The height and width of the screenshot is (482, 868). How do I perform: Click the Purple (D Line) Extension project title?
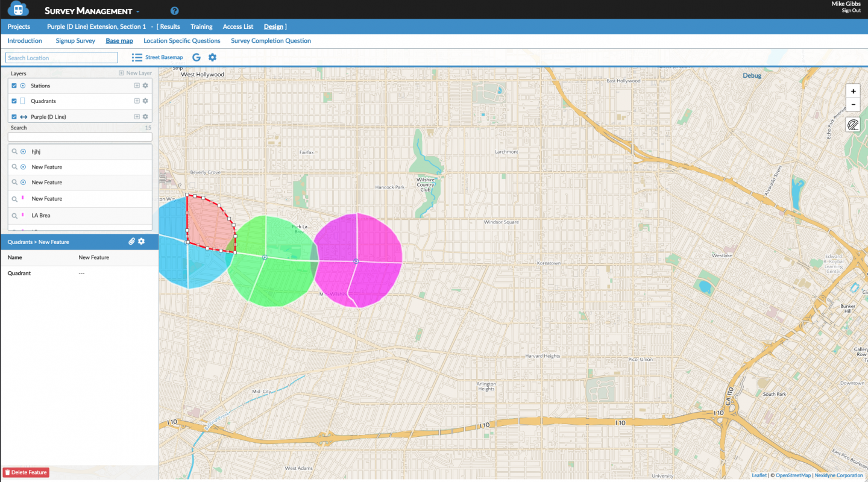click(x=96, y=27)
